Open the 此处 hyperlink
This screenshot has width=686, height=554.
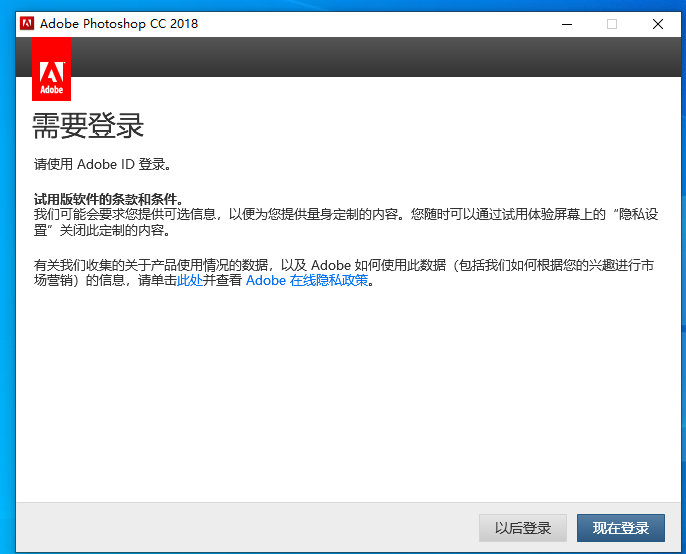point(190,280)
